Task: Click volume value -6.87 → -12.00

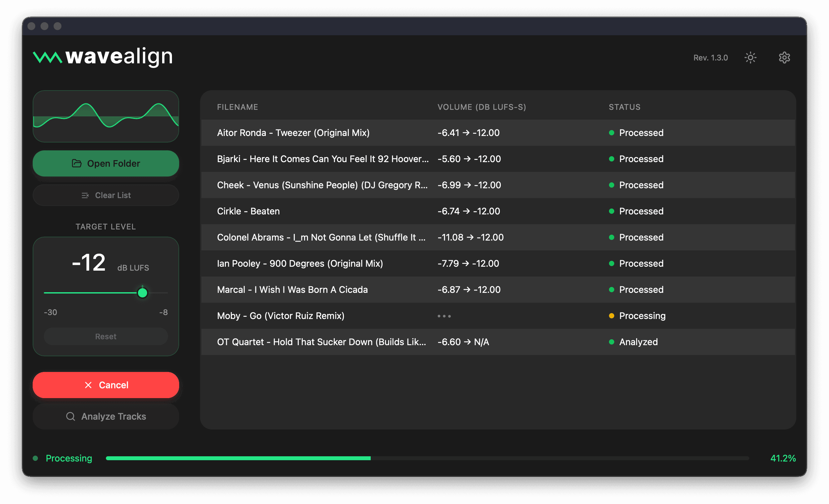Action: pos(469,290)
